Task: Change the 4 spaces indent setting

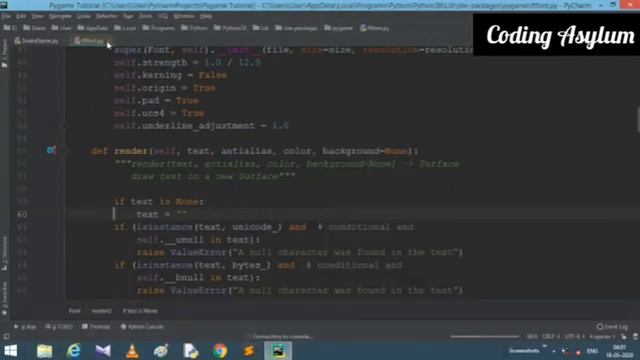Action: [x=602, y=336]
